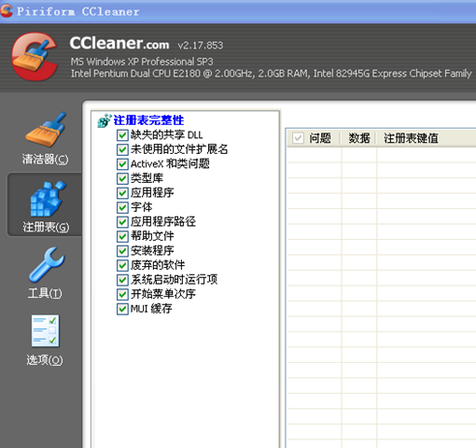This screenshot has height=448, width=476.
Task: Toggle 系统启动时运行项 checkbox
Action: click(122, 280)
